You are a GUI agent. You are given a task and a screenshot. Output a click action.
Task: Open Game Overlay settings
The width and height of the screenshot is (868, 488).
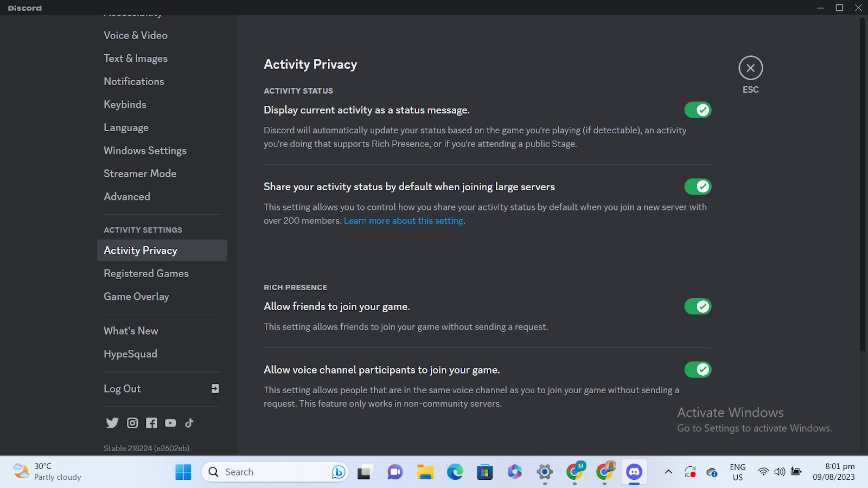pos(162,297)
